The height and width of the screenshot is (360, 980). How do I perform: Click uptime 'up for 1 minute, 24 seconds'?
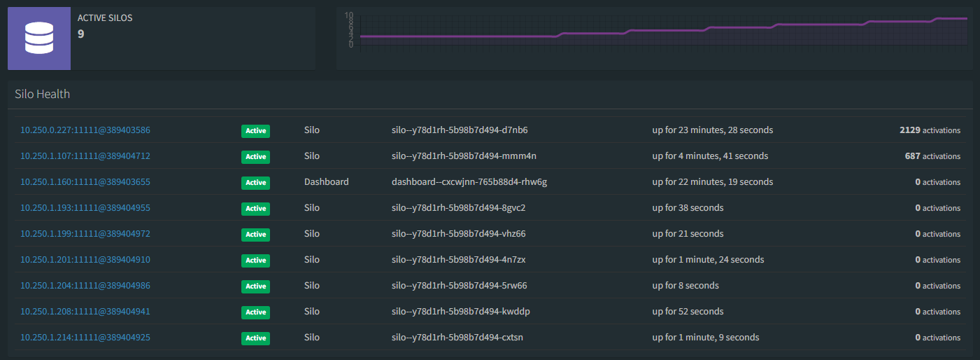[x=709, y=260]
